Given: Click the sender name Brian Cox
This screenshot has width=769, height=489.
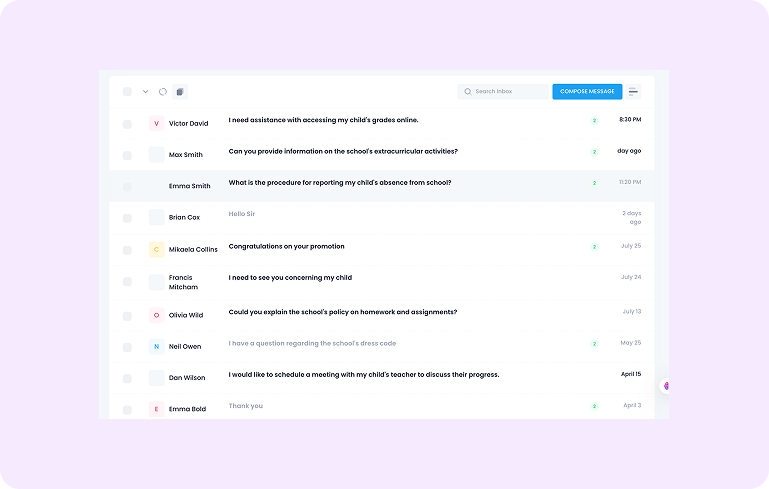Looking at the screenshot, I should pyautogui.click(x=184, y=217).
